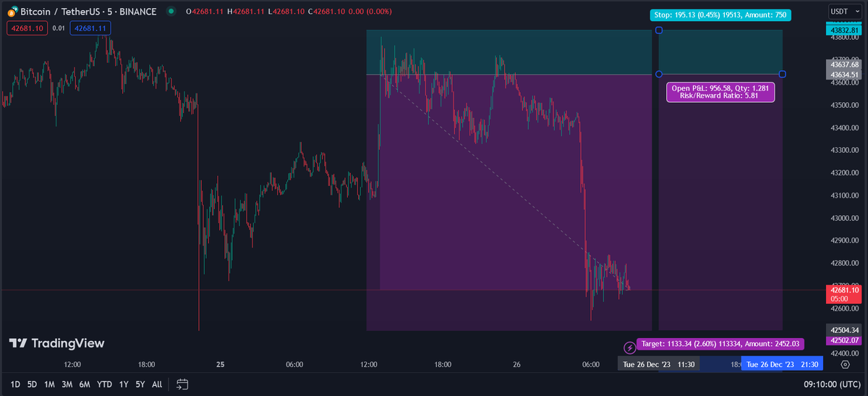Click the blue 42681.11 buy price button
The image size is (868, 396).
[90, 28]
